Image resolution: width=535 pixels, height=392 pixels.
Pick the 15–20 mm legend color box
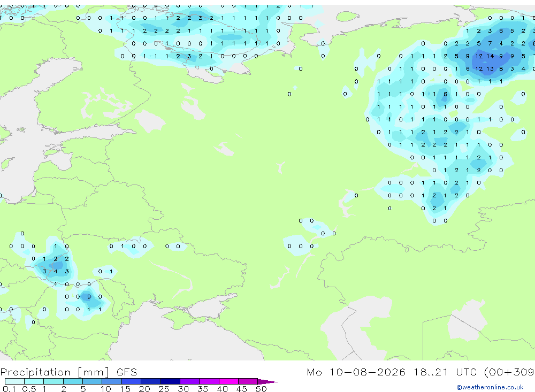[131, 381]
